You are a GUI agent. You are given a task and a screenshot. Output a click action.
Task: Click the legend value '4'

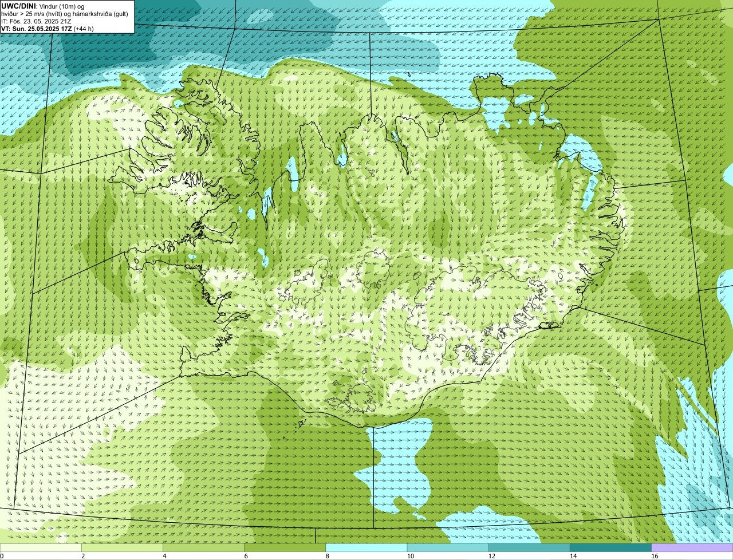pyautogui.click(x=165, y=556)
